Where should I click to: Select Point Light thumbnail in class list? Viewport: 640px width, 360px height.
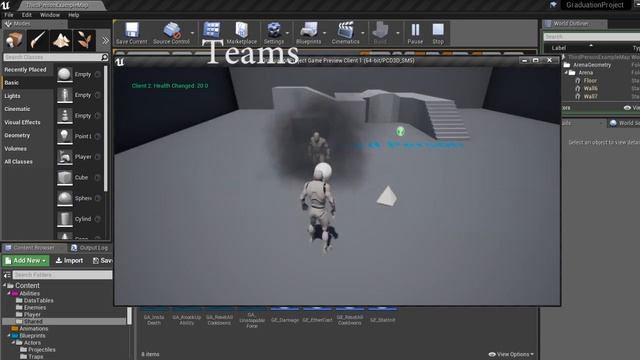[x=64, y=136]
